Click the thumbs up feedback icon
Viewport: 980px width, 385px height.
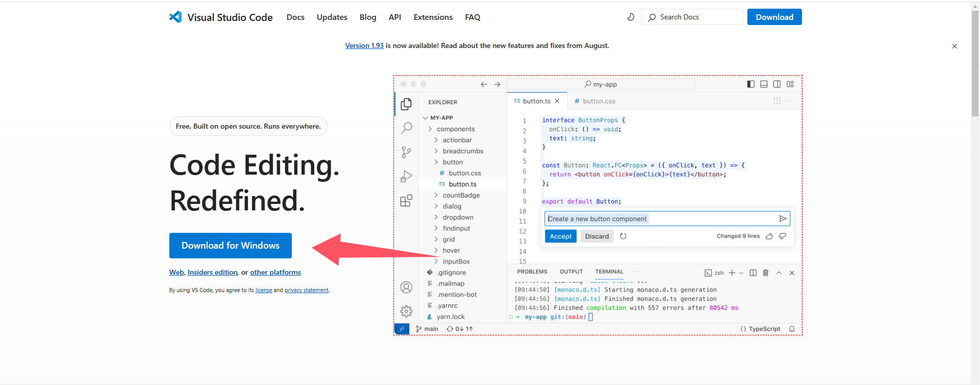tap(769, 236)
